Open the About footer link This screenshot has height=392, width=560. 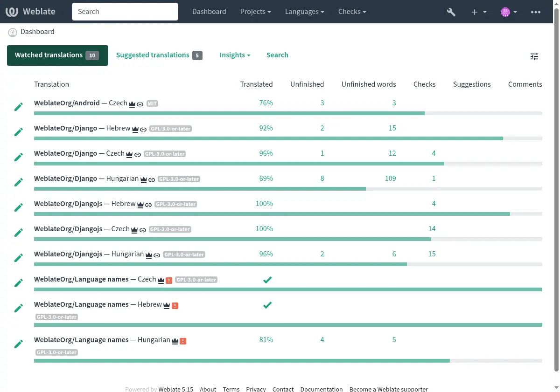(208, 389)
